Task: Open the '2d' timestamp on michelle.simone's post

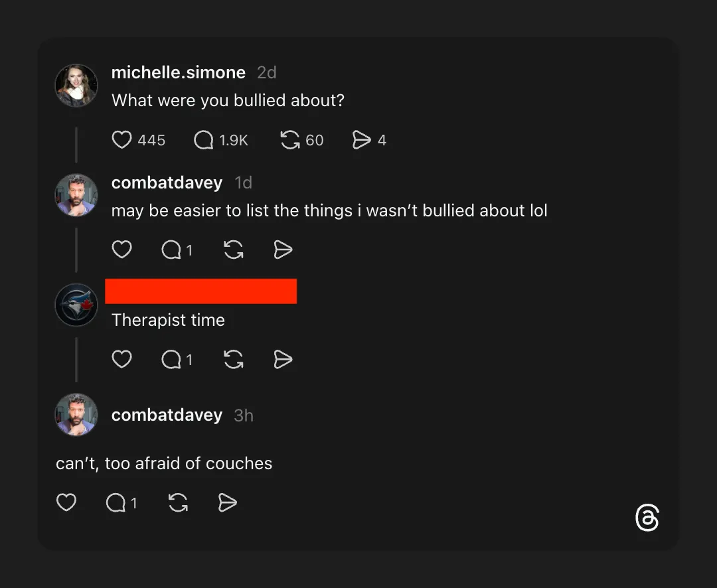Action: 266,72
